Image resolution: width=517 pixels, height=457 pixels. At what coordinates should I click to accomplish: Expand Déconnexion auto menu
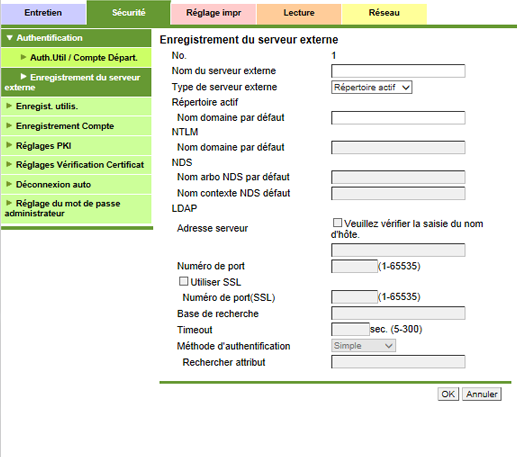click(x=76, y=184)
